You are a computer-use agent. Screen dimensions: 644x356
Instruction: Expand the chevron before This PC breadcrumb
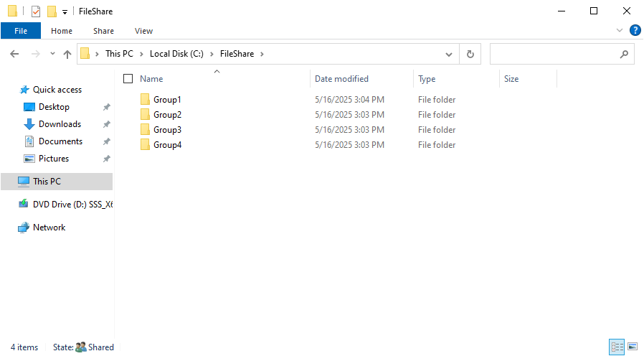tap(97, 54)
